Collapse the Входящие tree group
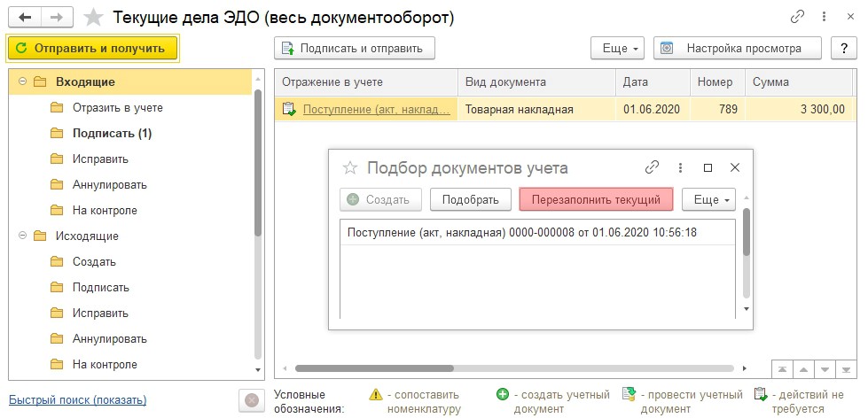 click(22, 82)
